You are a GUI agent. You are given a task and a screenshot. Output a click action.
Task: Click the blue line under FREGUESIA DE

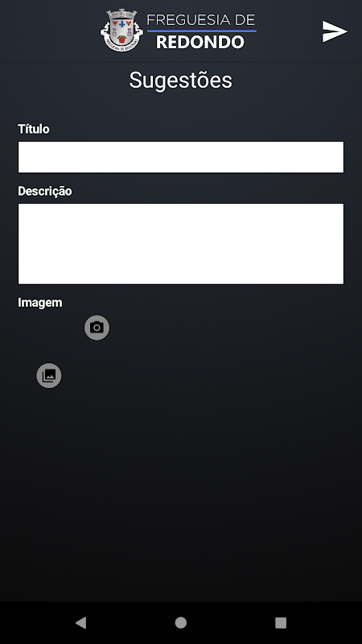click(202, 31)
